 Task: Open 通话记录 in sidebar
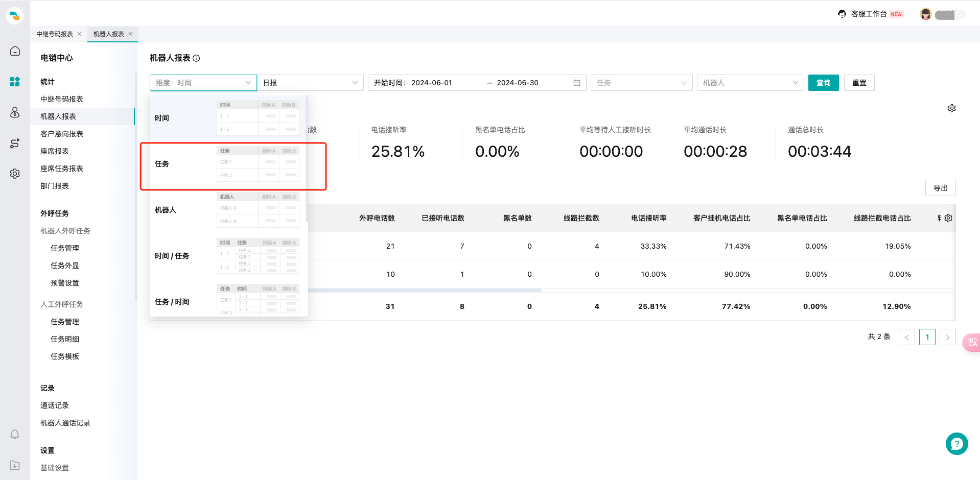pyautogui.click(x=55, y=405)
